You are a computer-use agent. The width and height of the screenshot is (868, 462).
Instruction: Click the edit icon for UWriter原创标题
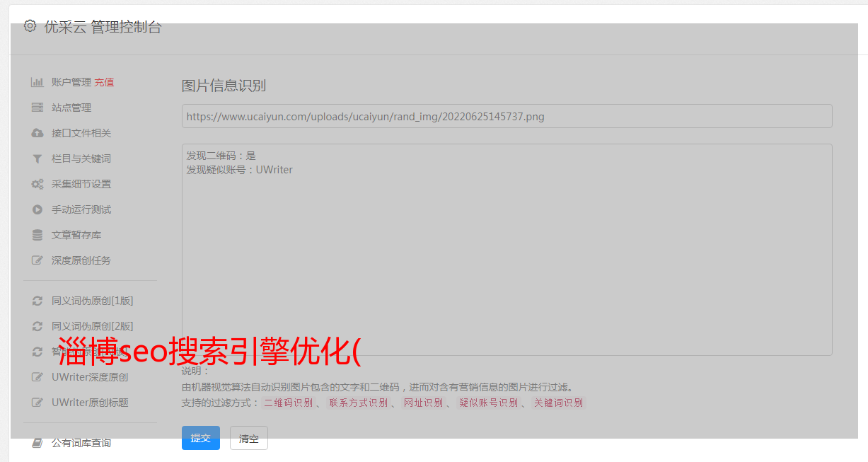pyautogui.click(x=37, y=403)
